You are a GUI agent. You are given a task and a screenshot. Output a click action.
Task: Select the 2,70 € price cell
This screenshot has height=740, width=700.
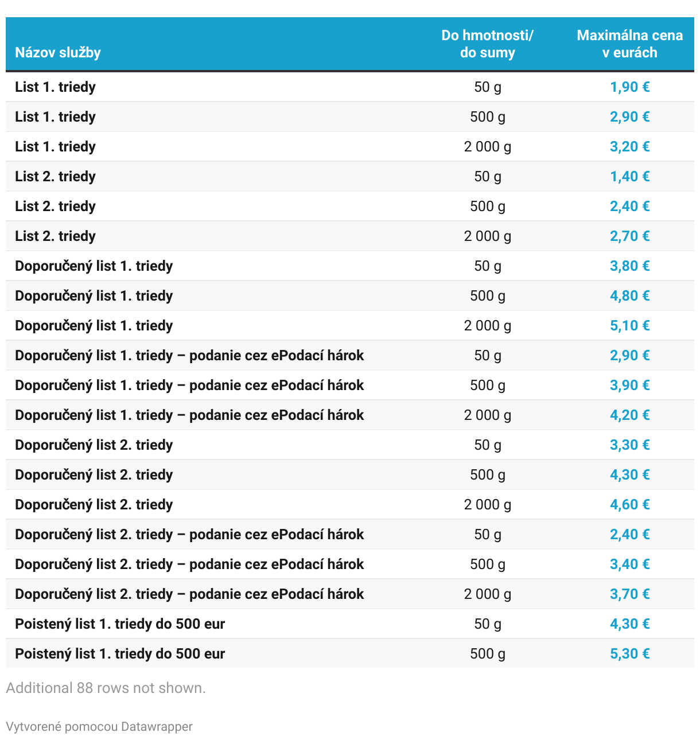629,236
